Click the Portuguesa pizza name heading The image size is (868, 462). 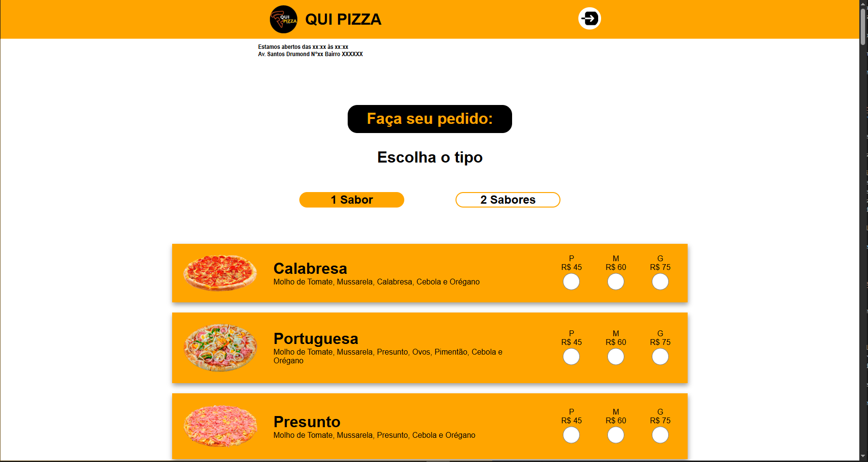click(316, 339)
